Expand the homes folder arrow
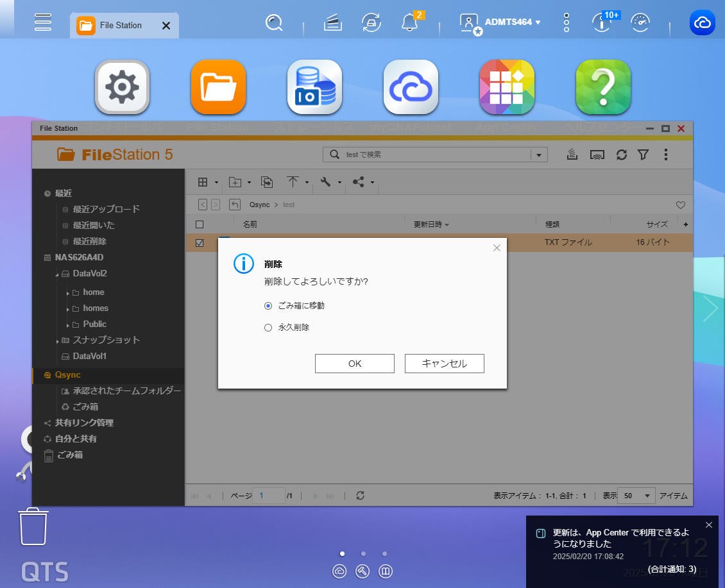 point(67,309)
